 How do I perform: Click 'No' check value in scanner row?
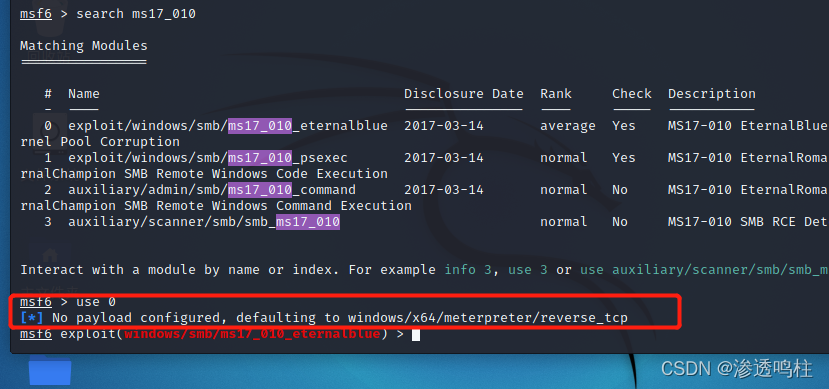620,222
